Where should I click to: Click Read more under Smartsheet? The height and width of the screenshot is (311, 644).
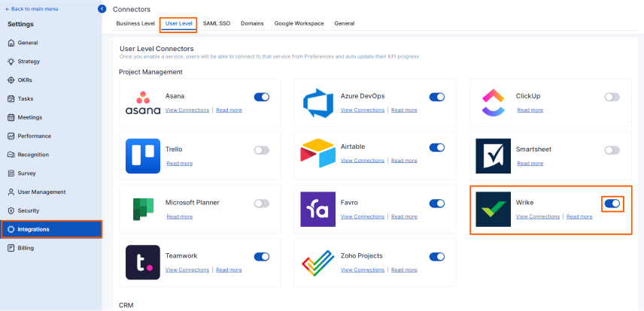click(530, 163)
